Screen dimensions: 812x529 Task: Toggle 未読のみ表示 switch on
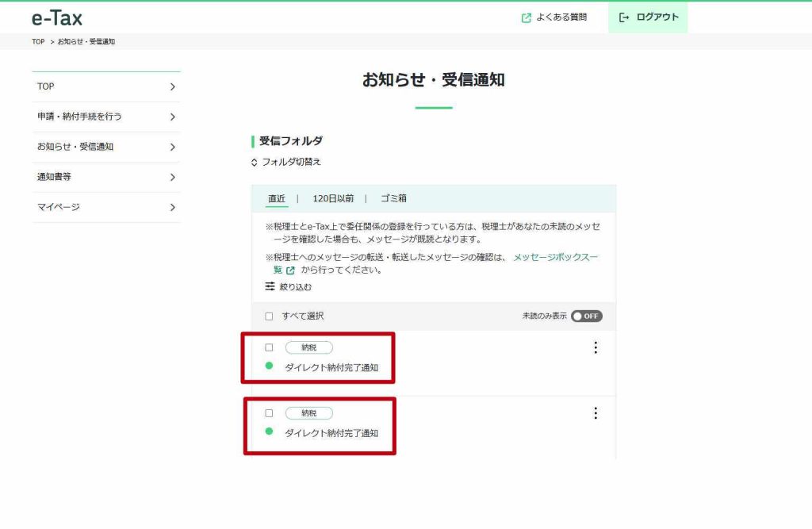click(587, 316)
